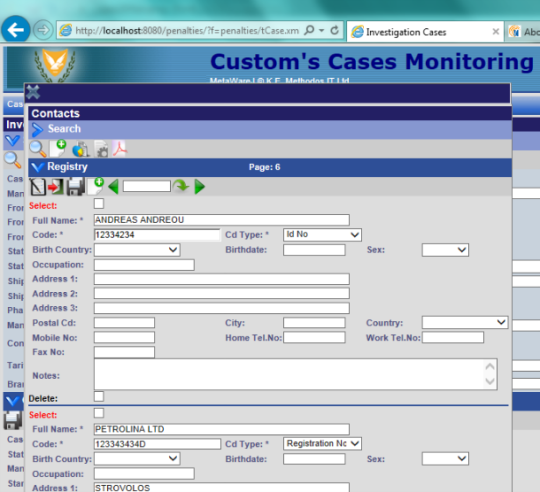The height and width of the screenshot is (492, 540).
Task: Open first contact's Birth Country dropdown
Action: tap(137, 250)
